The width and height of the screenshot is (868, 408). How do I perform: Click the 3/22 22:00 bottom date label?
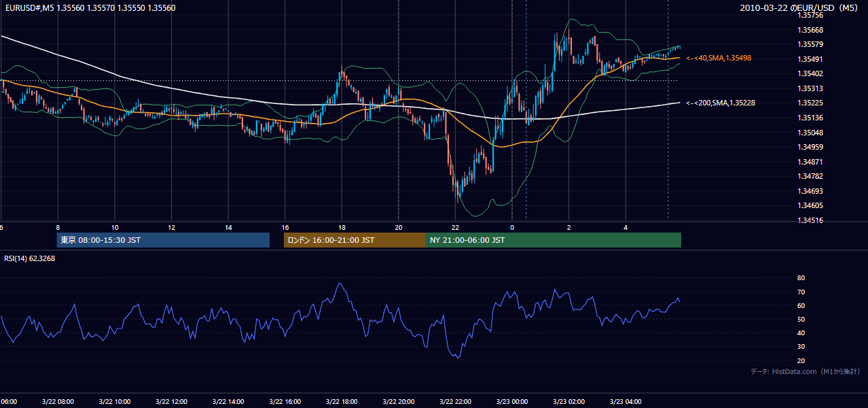pos(455,402)
